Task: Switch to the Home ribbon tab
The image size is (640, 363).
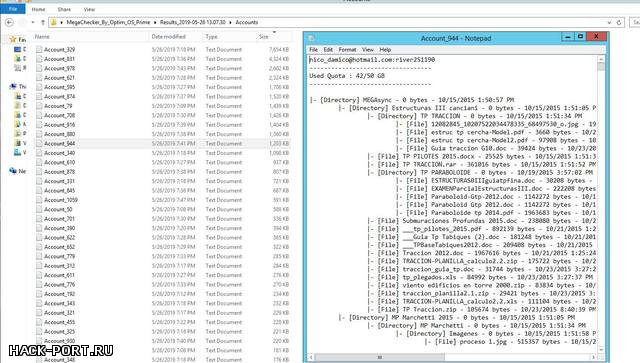Action: point(38,9)
